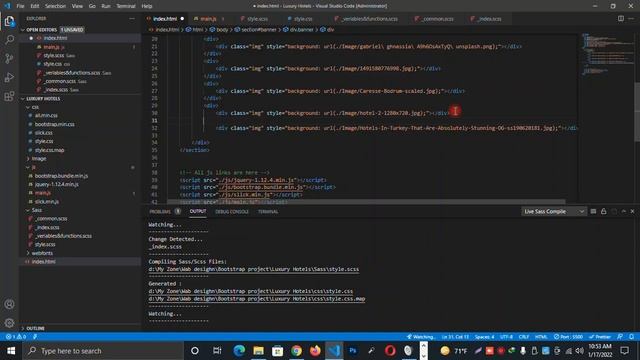Open the Accounts menu icon
The width and height of the screenshot is (640, 360).
(9, 304)
